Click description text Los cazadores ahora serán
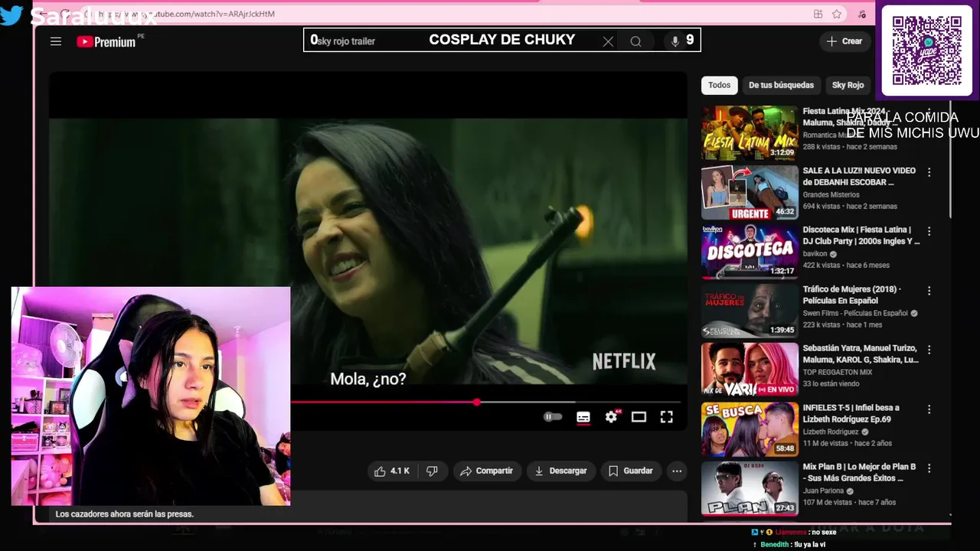 125,514
